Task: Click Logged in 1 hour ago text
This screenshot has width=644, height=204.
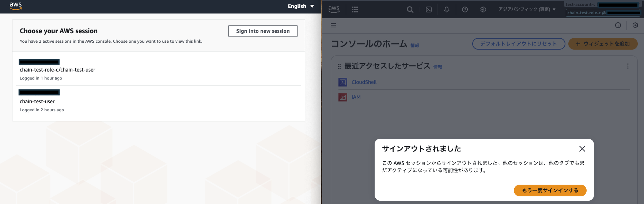Action: (41, 78)
